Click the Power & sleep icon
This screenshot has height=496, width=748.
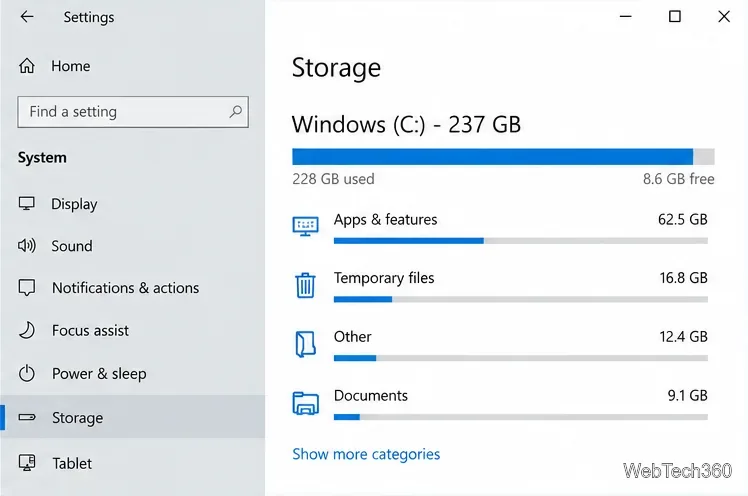click(x=27, y=373)
